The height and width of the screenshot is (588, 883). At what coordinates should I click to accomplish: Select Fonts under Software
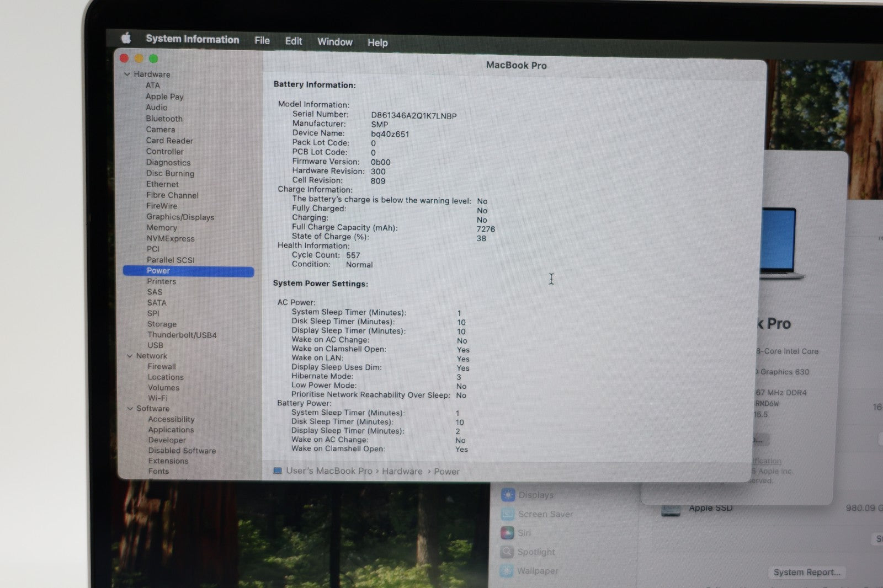coord(158,471)
